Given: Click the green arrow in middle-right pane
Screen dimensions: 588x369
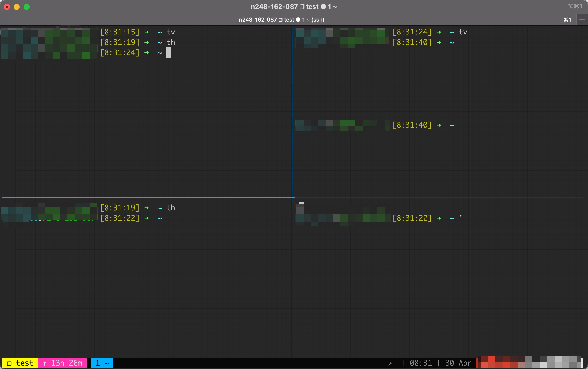Looking at the screenshot, I should pos(439,125).
